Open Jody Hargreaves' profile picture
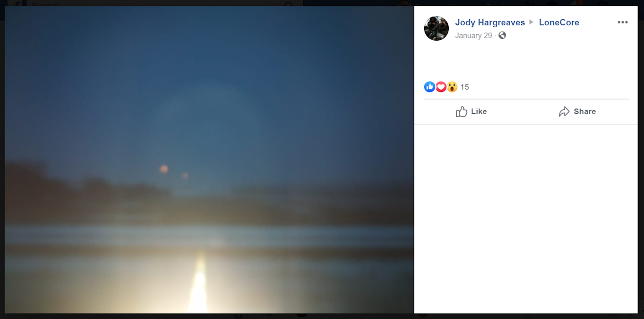 pos(436,28)
